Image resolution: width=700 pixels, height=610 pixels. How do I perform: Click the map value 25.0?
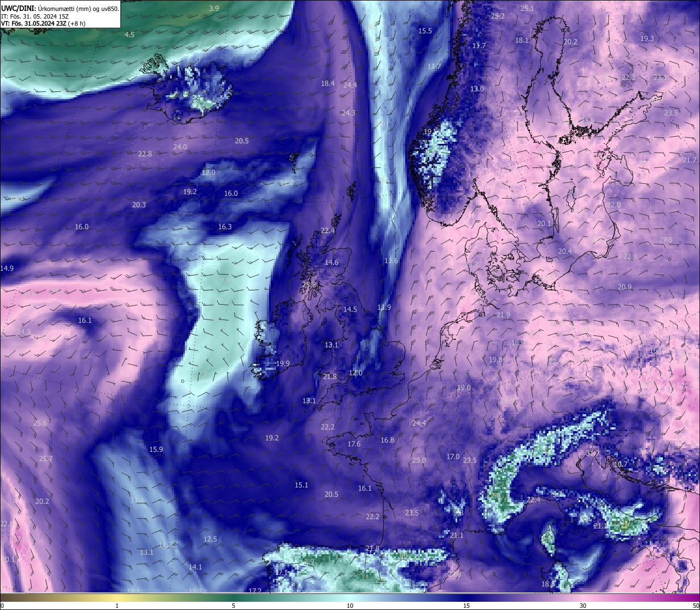point(419,461)
